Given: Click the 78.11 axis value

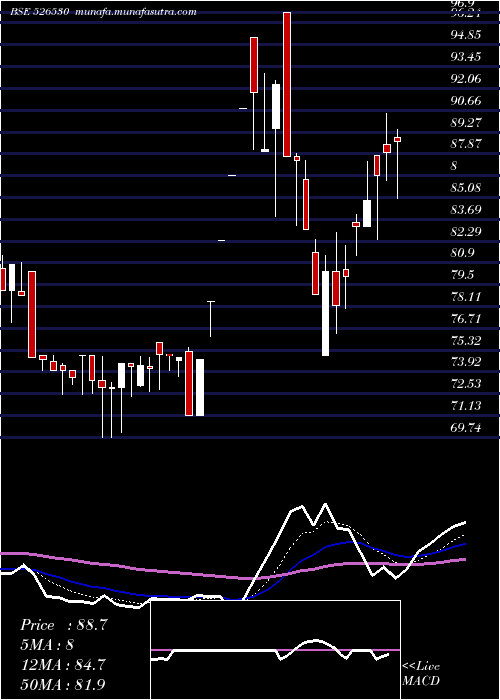Looking at the screenshot, I should [466, 297].
